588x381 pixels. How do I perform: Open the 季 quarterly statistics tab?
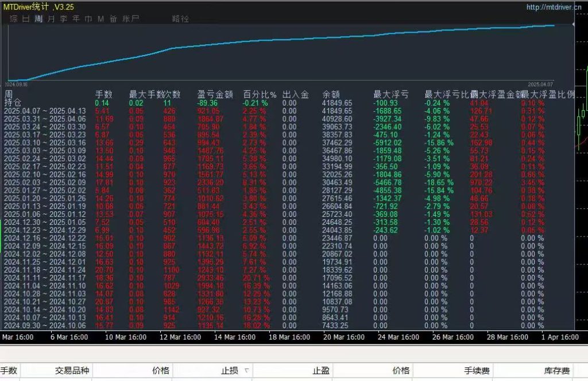tap(64, 19)
